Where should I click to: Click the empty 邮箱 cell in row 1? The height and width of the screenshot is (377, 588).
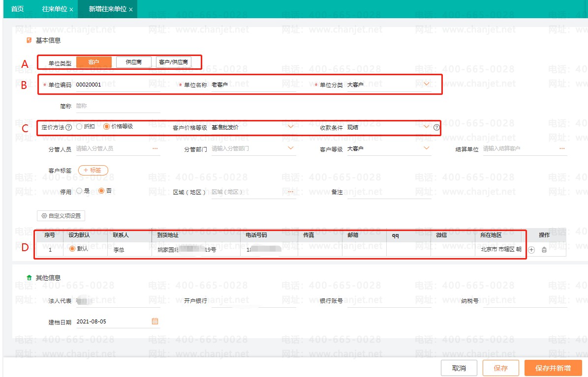click(x=365, y=249)
